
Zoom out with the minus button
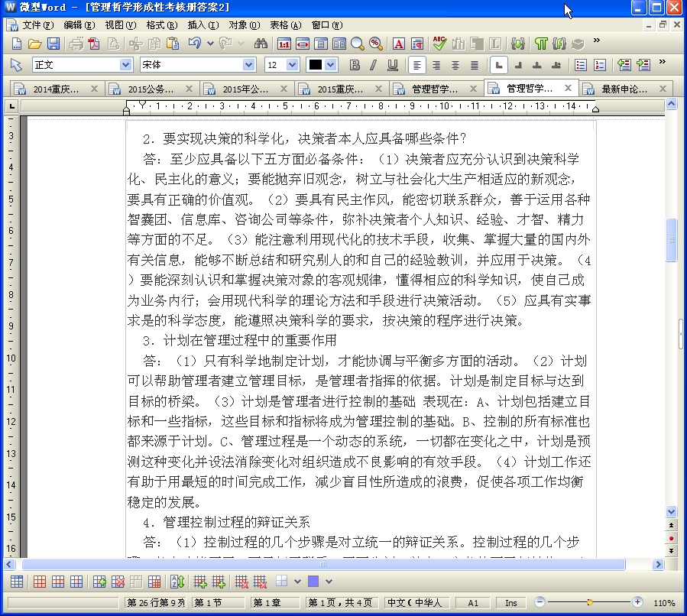pos(540,602)
